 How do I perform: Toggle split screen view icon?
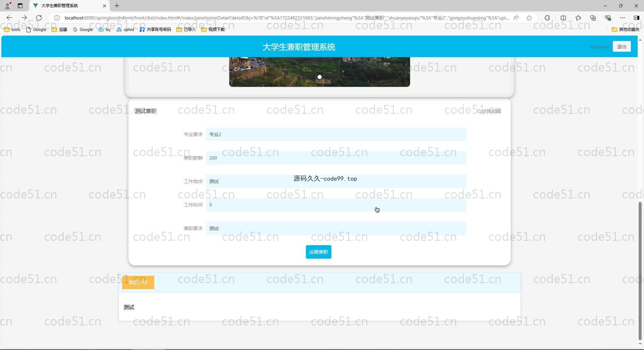click(563, 18)
